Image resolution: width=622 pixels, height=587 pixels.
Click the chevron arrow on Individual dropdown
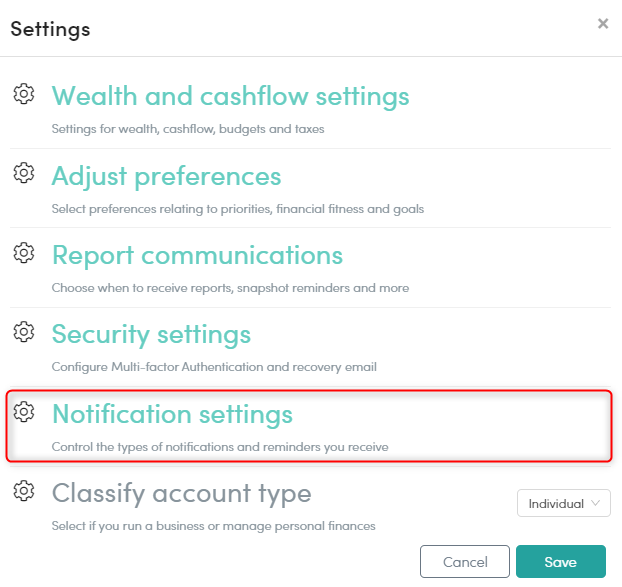(597, 503)
